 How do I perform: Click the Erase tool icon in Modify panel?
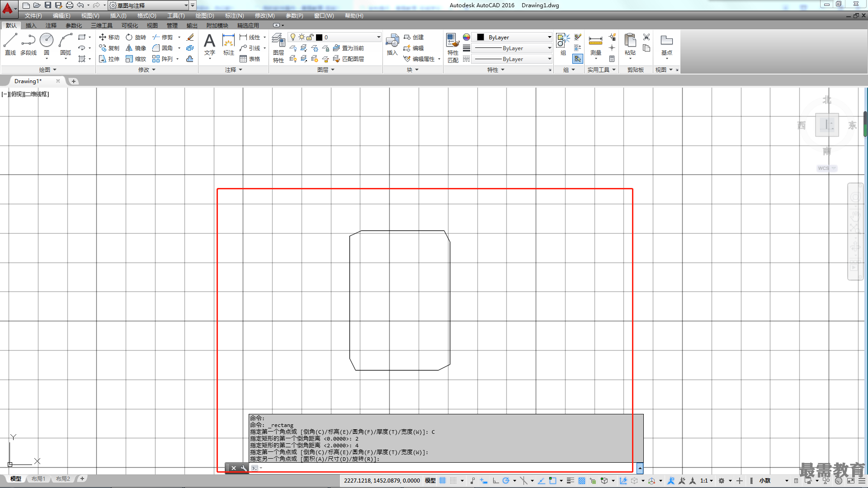point(190,37)
